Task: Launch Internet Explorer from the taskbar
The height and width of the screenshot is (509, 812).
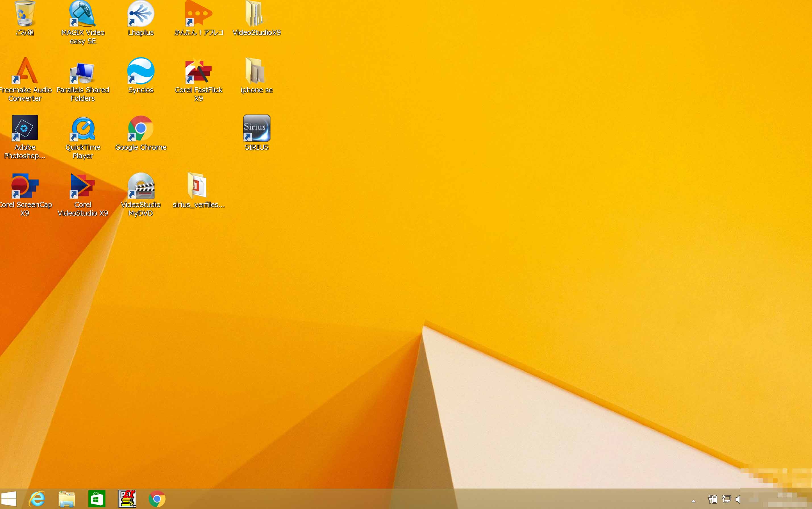Action: pos(37,498)
